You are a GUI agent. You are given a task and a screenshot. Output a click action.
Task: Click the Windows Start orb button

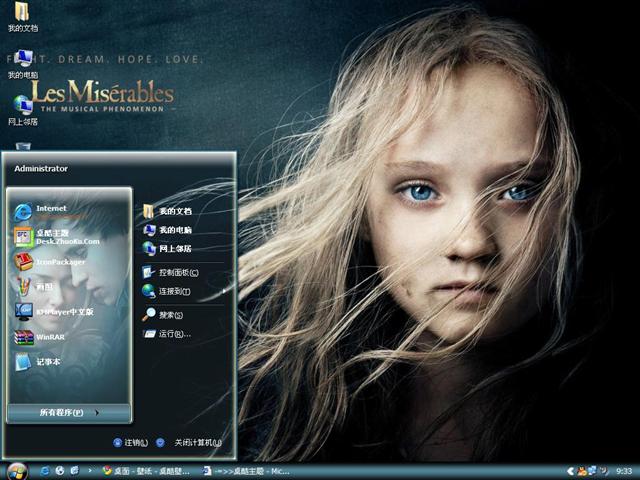click(16, 471)
